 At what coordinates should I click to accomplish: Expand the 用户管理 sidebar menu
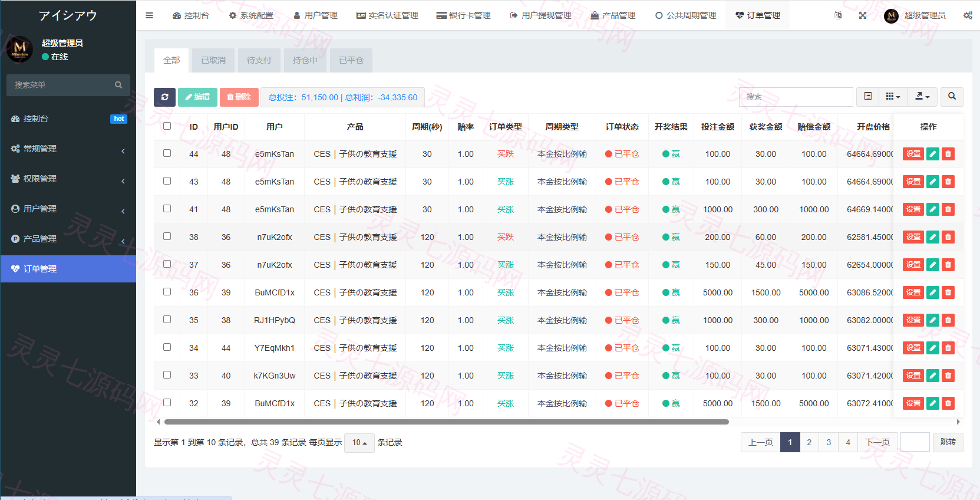pos(68,209)
